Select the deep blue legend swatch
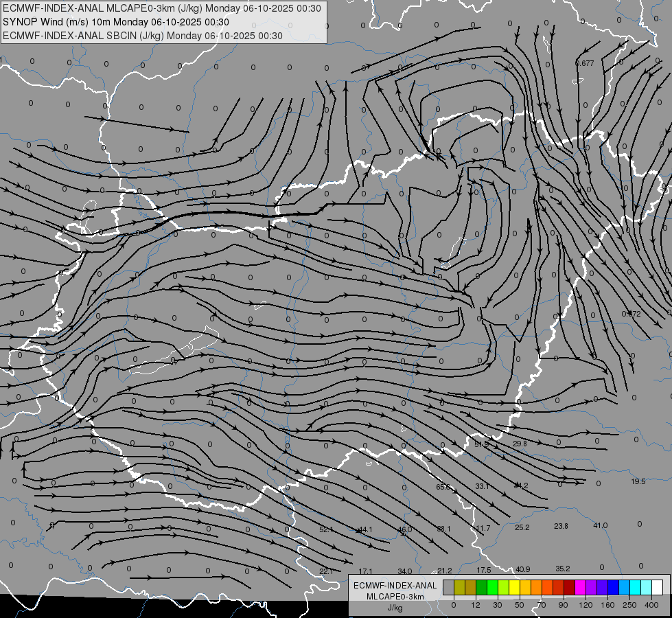Image resolution: width=672 pixels, height=618 pixels. click(x=614, y=587)
